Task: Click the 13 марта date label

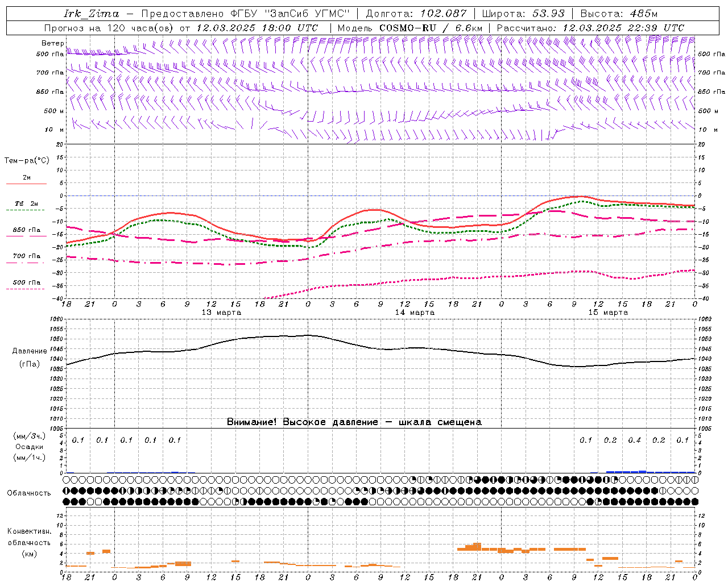Action: pos(221,313)
